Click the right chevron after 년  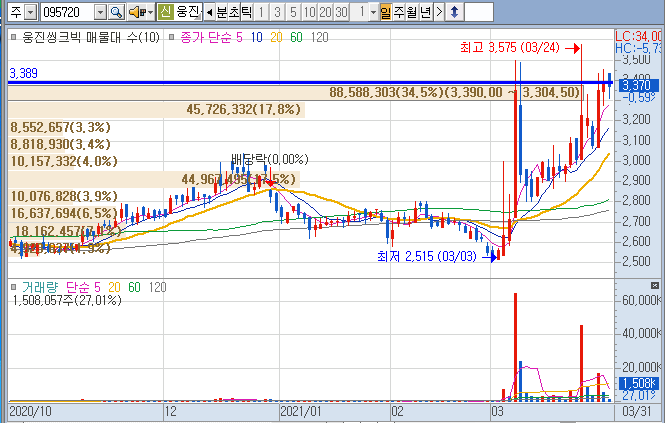[x=439, y=12]
